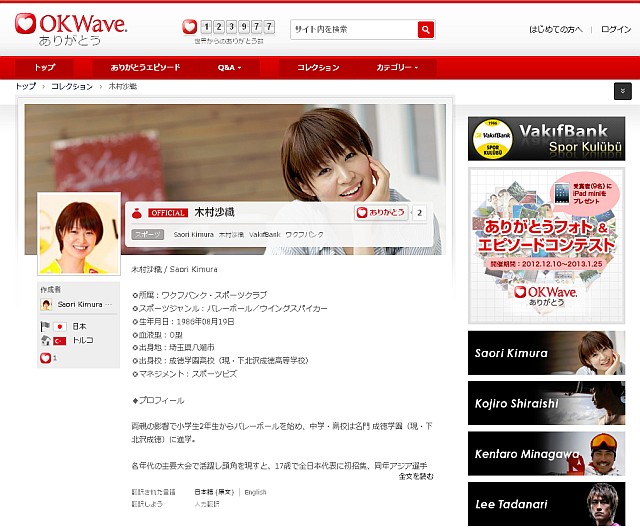Click the 人力翻訳 translation link
The image size is (640, 531).
207,504
